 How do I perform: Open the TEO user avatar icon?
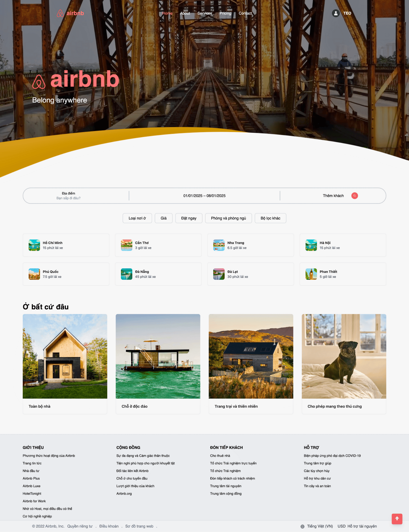tap(336, 13)
